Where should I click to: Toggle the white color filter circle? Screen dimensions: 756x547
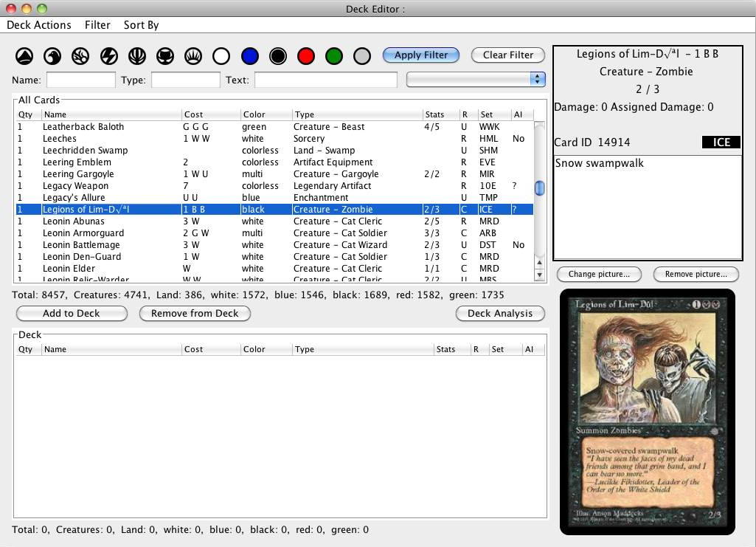pos(221,56)
